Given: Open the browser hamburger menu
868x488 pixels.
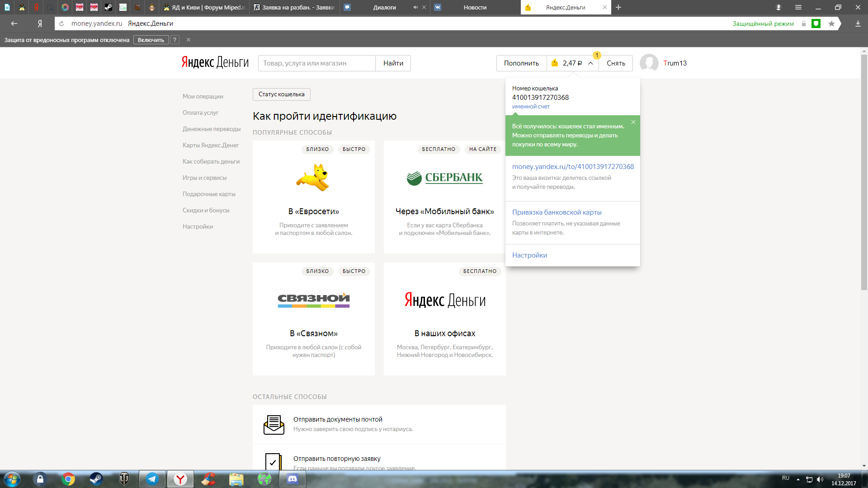Looking at the screenshot, I should click(798, 7).
